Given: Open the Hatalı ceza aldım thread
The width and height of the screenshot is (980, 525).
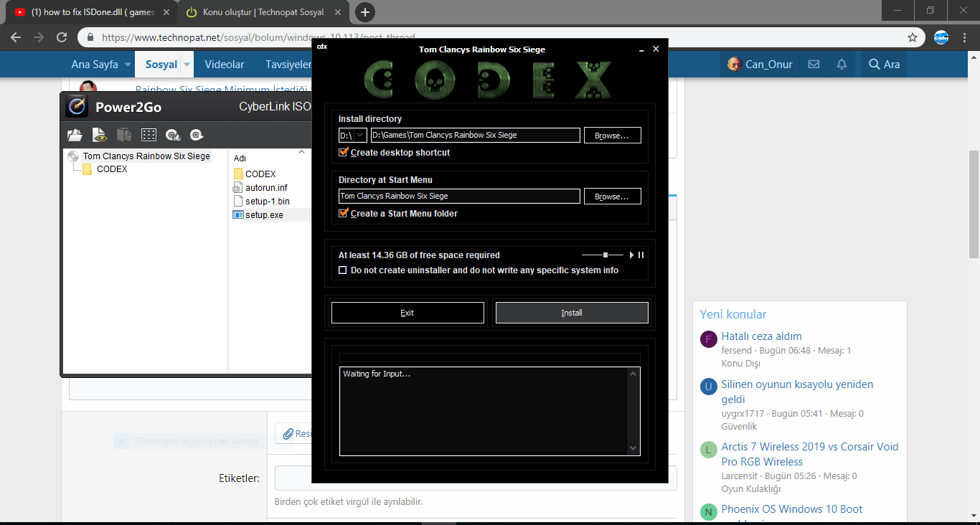Looking at the screenshot, I should click(x=762, y=336).
